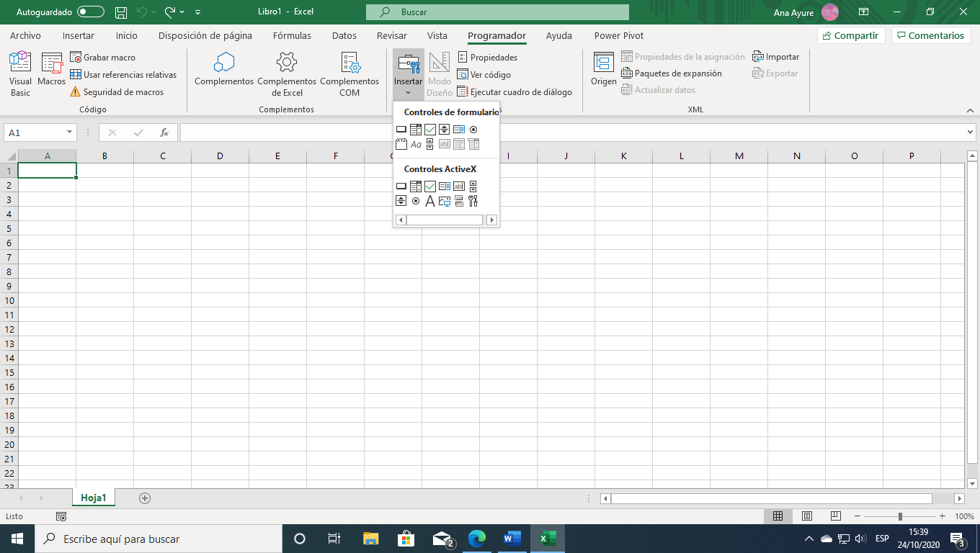Open ActiveX More Controls tools icon
The image size is (980, 553).
(473, 201)
